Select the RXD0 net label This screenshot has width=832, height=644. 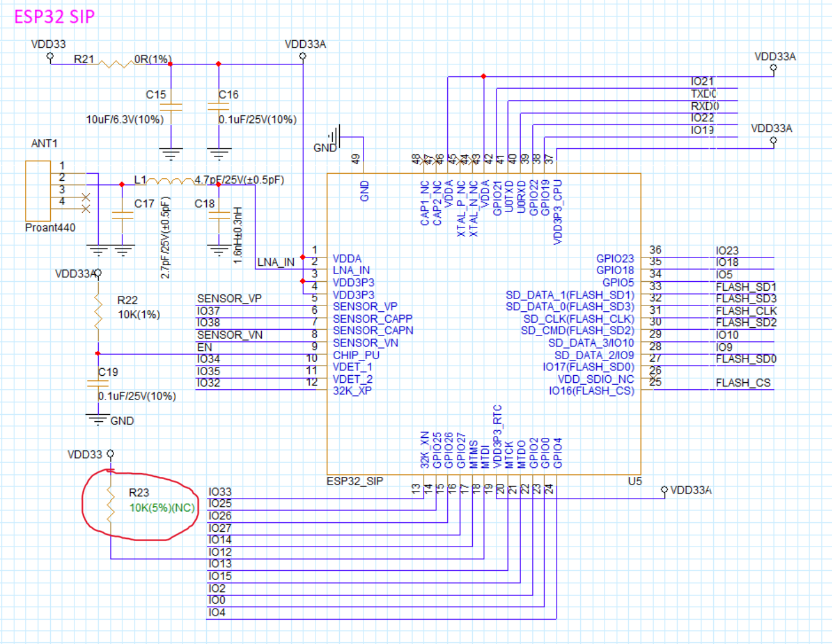click(x=705, y=106)
